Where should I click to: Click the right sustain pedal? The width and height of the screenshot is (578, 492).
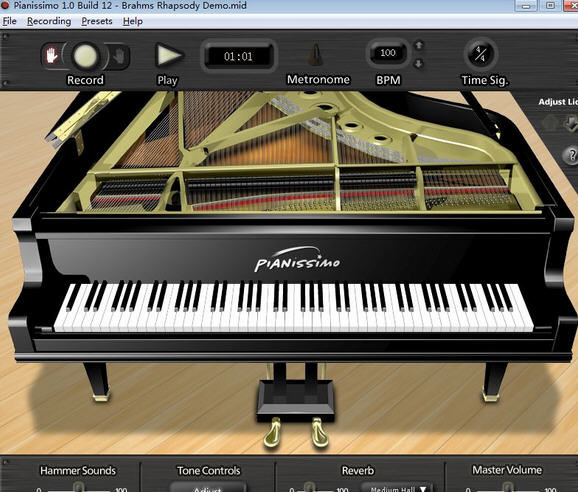coord(319,432)
